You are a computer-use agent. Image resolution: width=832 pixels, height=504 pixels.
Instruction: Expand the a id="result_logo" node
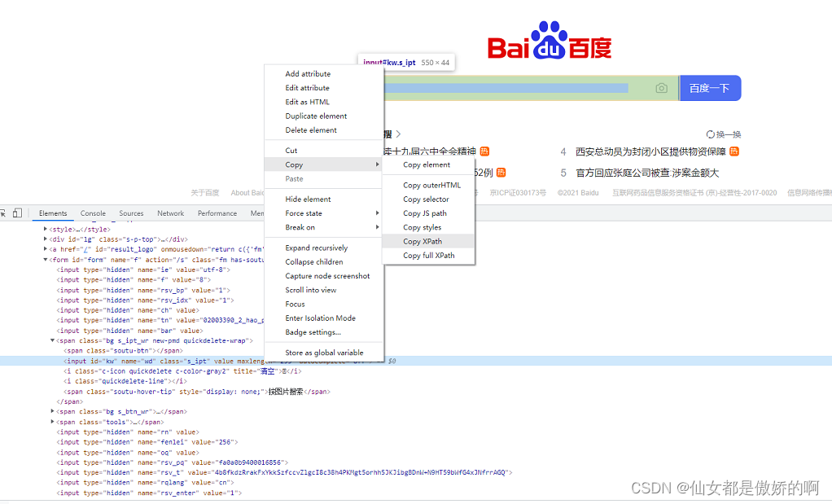coord(45,249)
